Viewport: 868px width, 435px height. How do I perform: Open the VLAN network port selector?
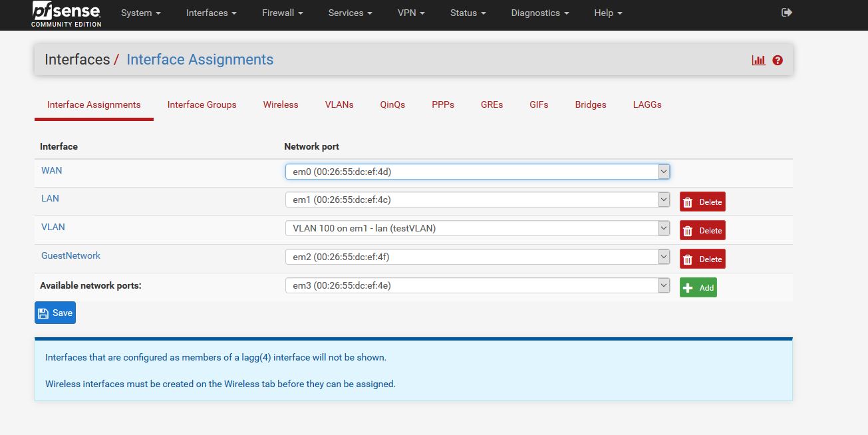pos(477,228)
